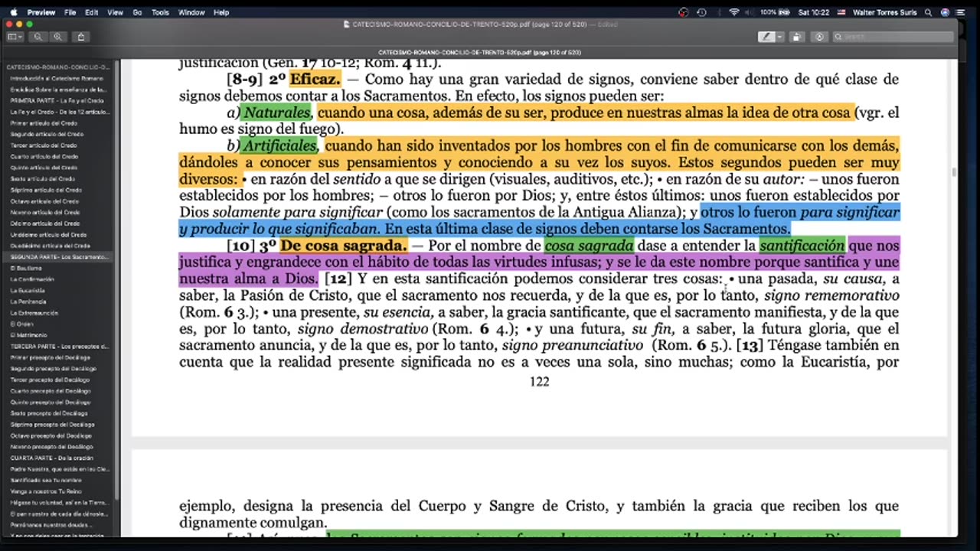This screenshot has width=980, height=551.
Task: Click the Share icon in the toolbar
Action: click(x=81, y=37)
